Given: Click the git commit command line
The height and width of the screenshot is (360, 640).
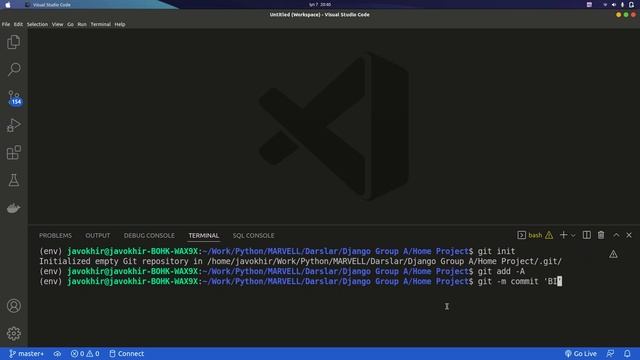Looking at the screenshot, I should pos(301,281).
